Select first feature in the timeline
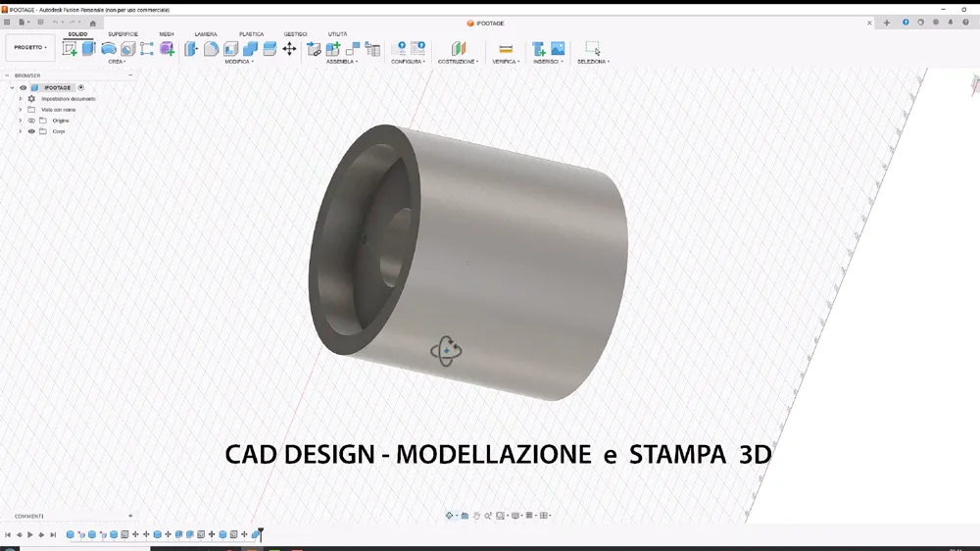The height and width of the screenshot is (551, 980). click(70, 534)
